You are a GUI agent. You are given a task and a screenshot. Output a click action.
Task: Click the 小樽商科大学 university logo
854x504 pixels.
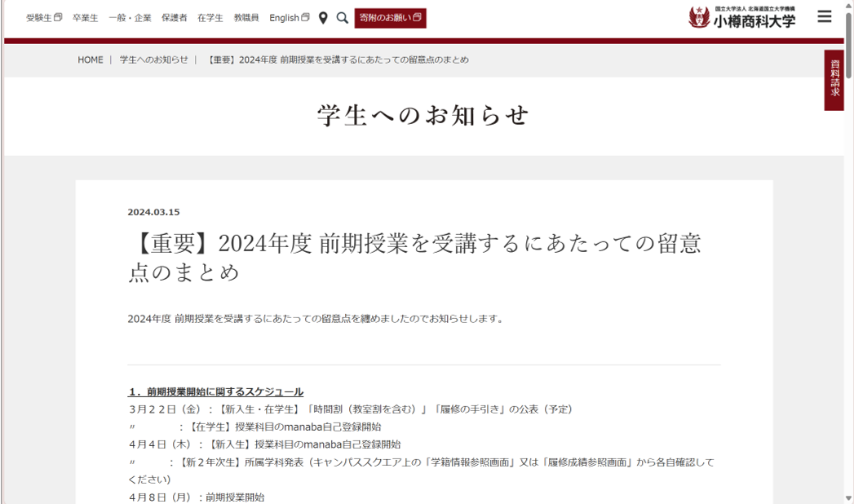pyautogui.click(x=742, y=17)
